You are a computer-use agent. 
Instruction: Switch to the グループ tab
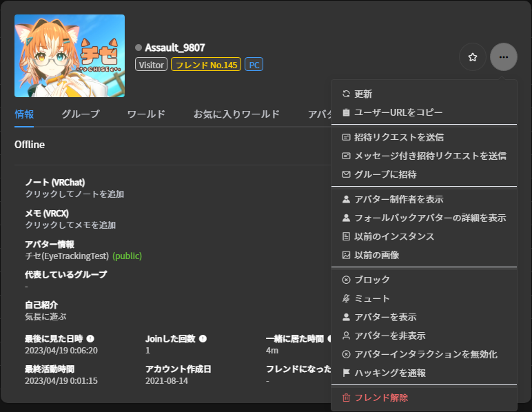pyautogui.click(x=80, y=114)
